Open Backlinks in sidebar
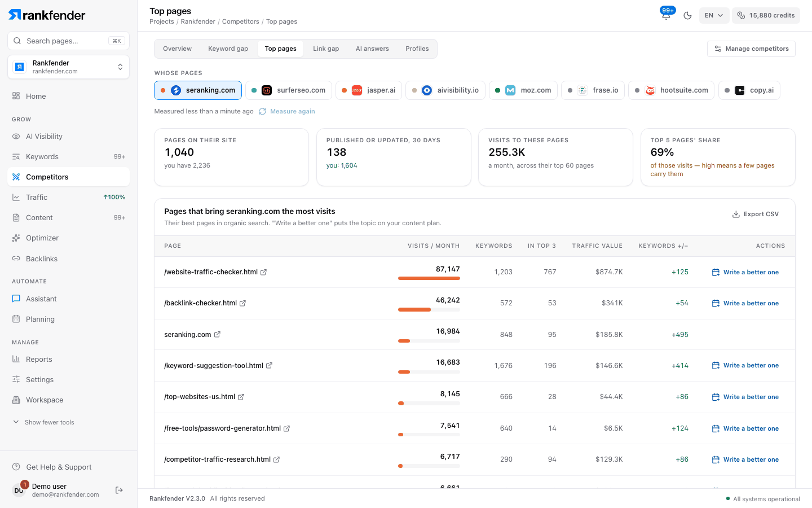The image size is (812, 508). click(68, 259)
